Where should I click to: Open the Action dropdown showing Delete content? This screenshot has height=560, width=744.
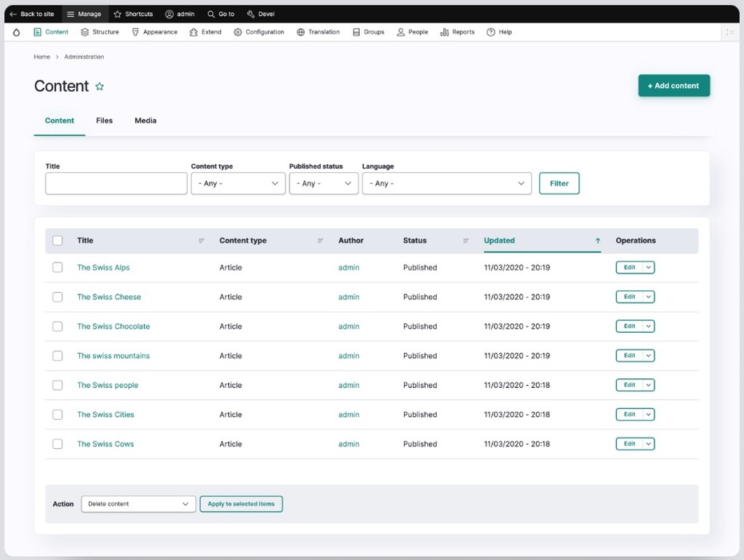point(138,504)
